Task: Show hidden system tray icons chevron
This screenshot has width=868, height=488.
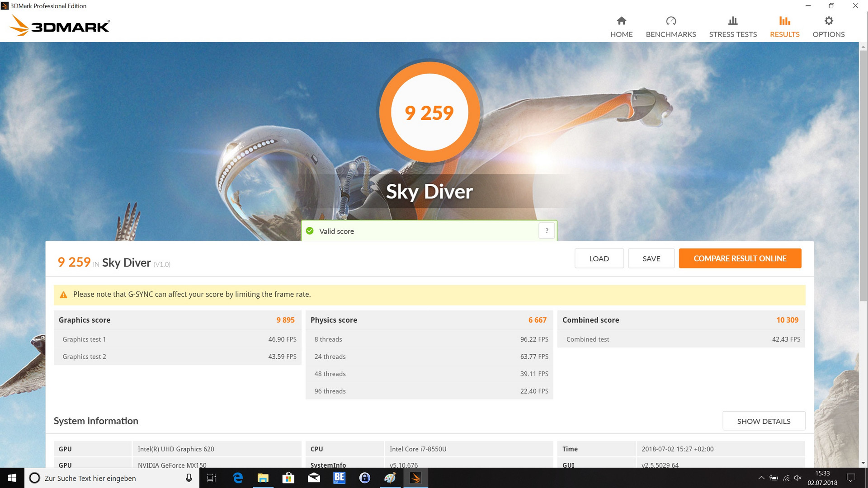Action: pyautogui.click(x=761, y=478)
